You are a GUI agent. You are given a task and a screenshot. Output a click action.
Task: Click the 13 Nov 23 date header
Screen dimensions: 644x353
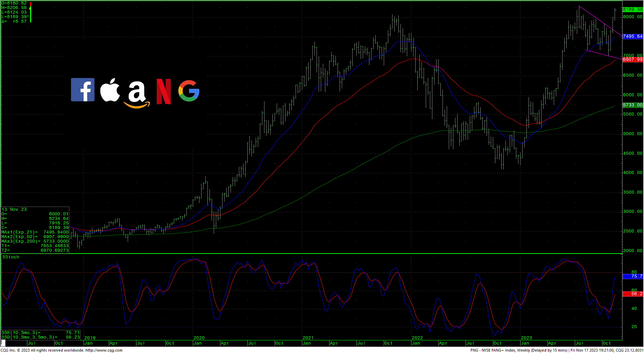pyautogui.click(x=14, y=209)
